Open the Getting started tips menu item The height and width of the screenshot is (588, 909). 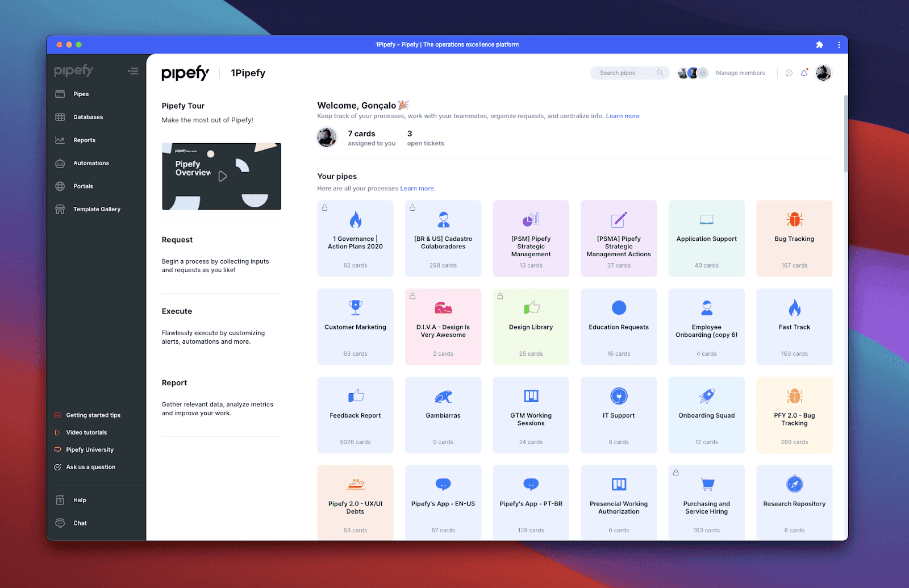tap(93, 415)
